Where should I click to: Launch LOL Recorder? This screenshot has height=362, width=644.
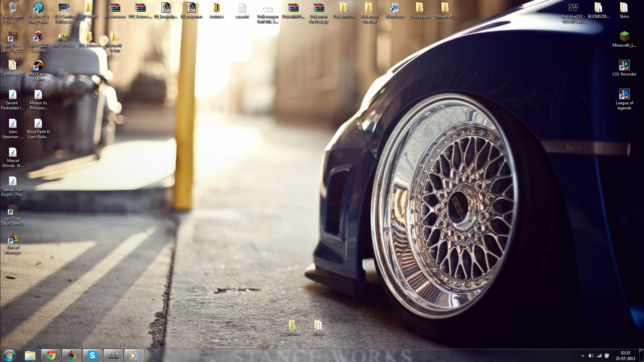pos(624,68)
